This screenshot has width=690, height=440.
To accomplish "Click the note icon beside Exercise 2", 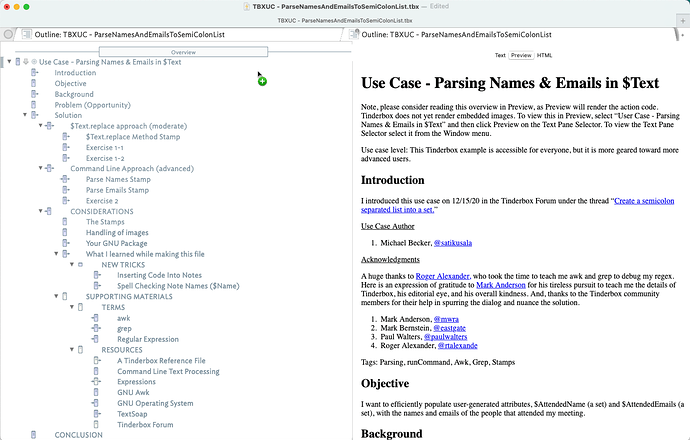I will 66,201.
